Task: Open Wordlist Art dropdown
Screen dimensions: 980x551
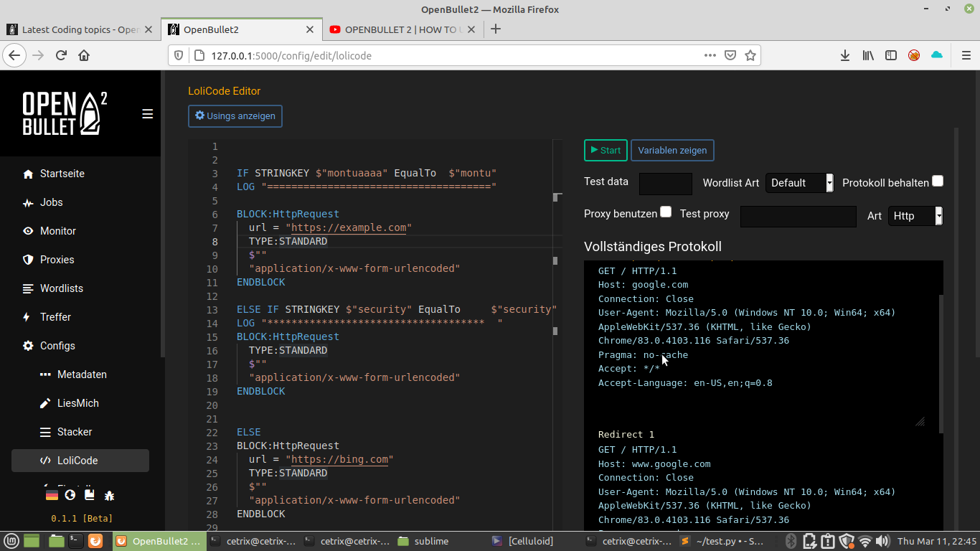Action: pyautogui.click(x=799, y=183)
